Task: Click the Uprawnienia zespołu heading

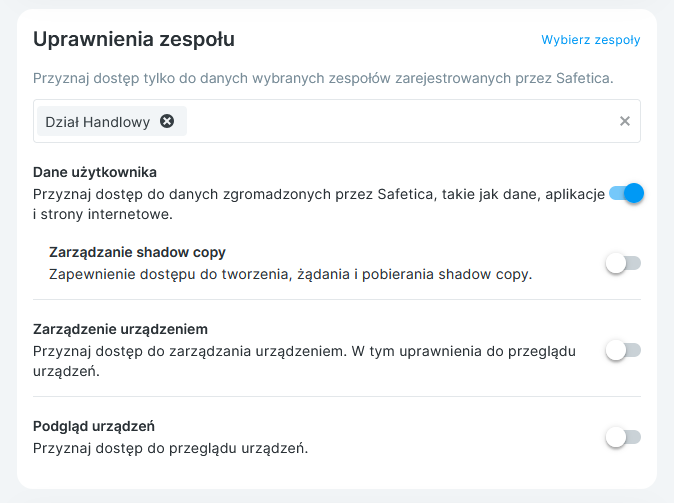Action: coord(134,40)
